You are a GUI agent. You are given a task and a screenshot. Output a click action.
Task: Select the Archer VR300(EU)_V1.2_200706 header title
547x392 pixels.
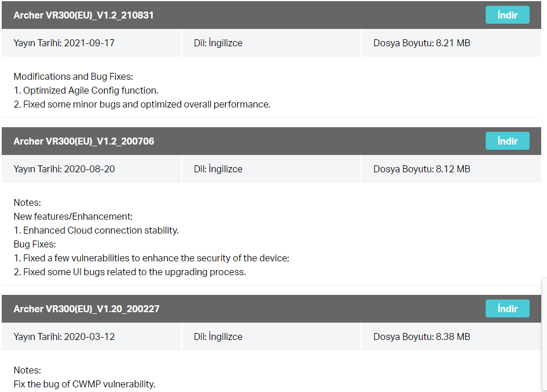pos(84,142)
